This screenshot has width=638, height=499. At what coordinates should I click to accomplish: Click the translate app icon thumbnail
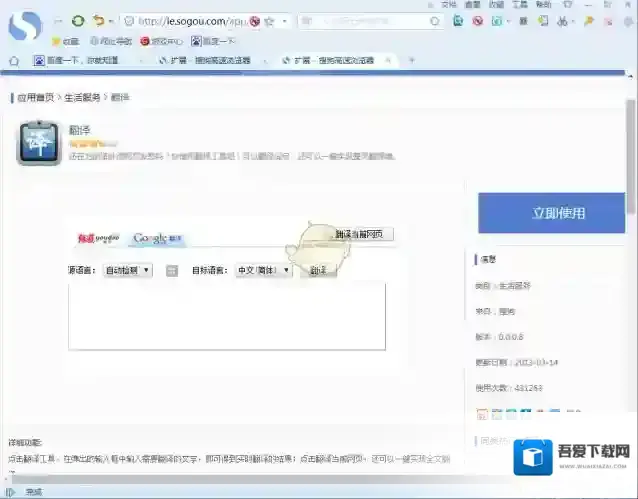pos(39,143)
